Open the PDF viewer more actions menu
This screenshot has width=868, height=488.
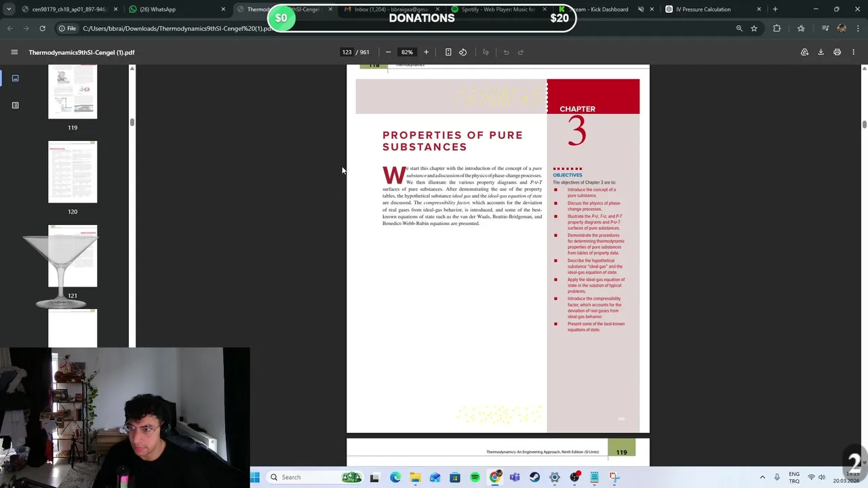pos(853,52)
